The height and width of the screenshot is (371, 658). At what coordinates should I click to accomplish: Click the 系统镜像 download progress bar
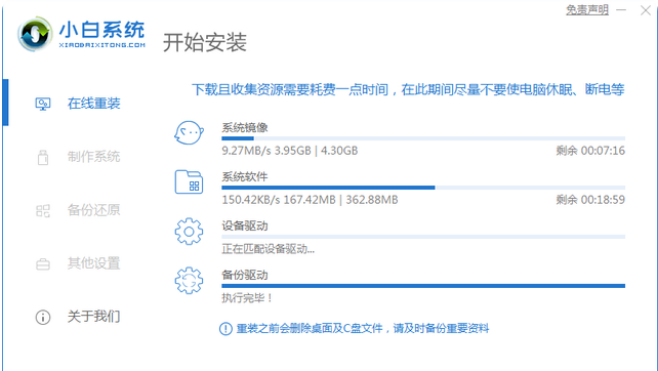coord(423,138)
